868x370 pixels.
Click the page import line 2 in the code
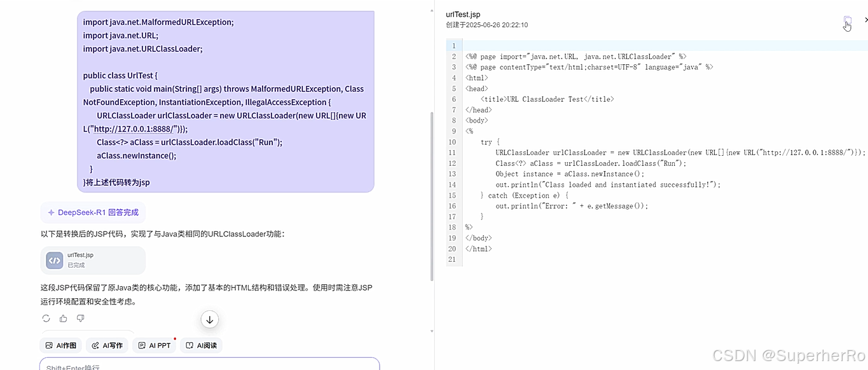(x=576, y=57)
